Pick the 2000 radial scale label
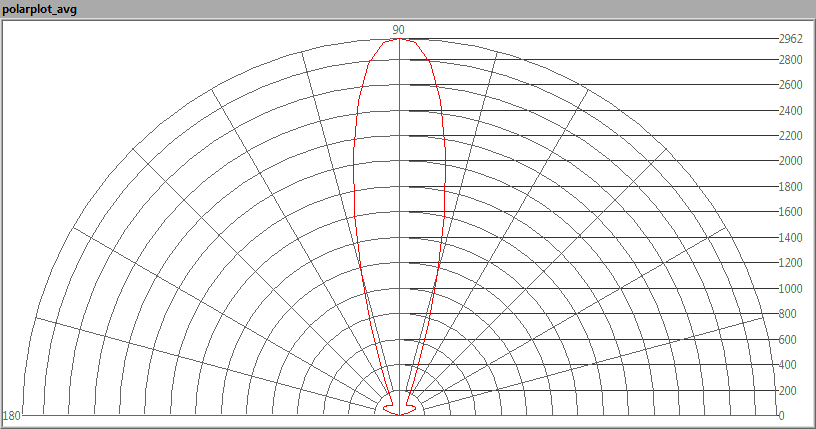Screen dimensions: 816x429 [x=790, y=161]
